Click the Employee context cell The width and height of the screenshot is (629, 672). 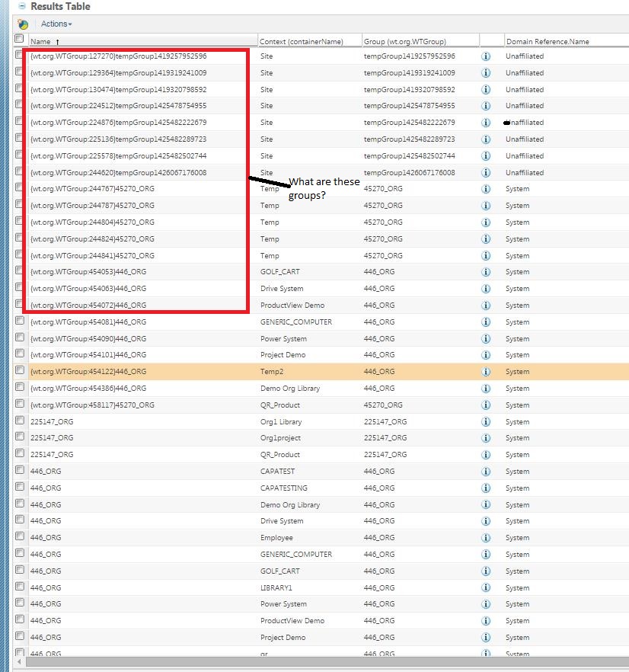276,538
